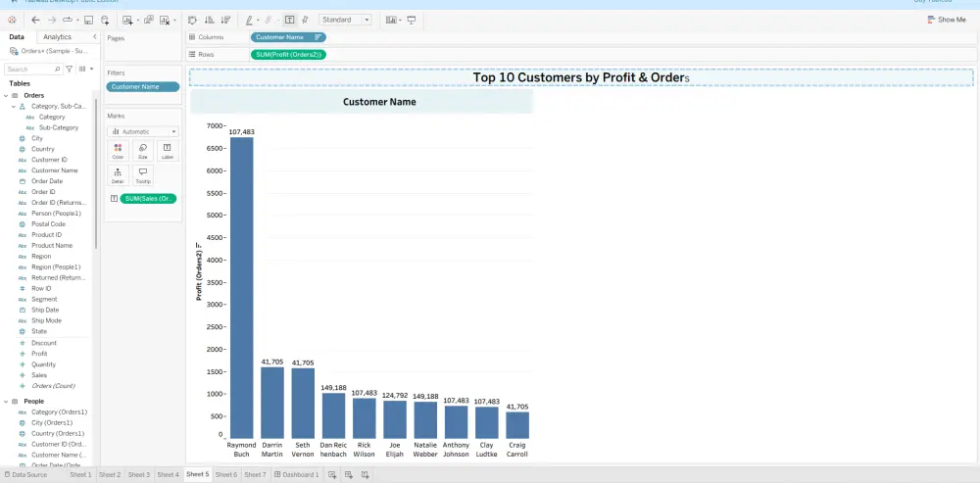Open the Data Source tab
The height and width of the screenshot is (483, 980).
tap(25, 475)
